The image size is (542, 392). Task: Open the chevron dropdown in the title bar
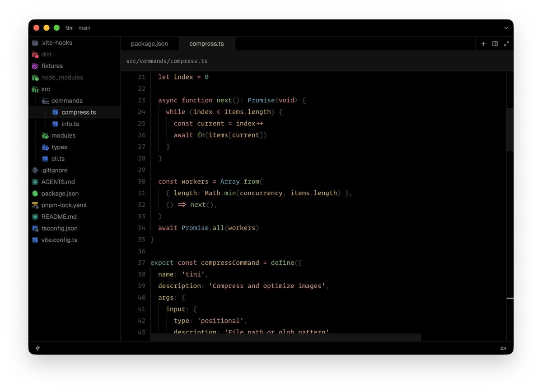pos(506,28)
